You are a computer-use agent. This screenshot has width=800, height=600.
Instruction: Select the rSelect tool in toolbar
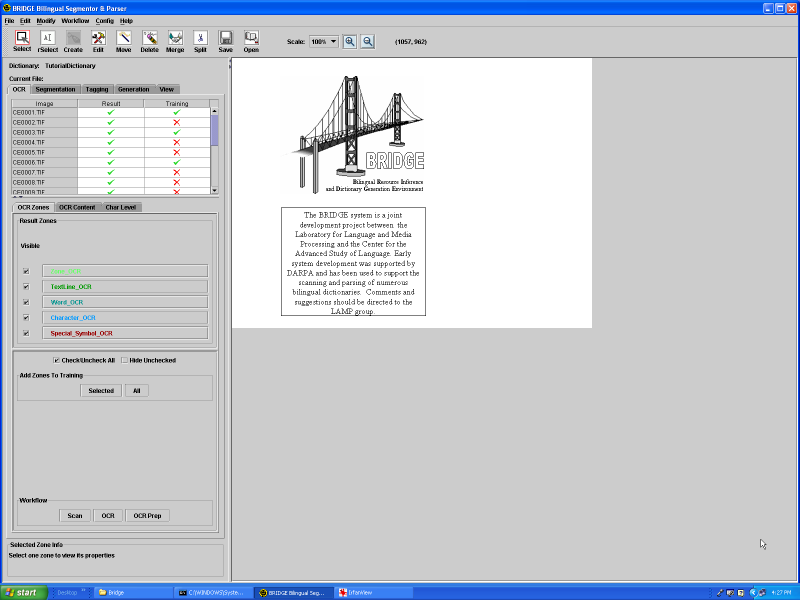tap(47, 38)
